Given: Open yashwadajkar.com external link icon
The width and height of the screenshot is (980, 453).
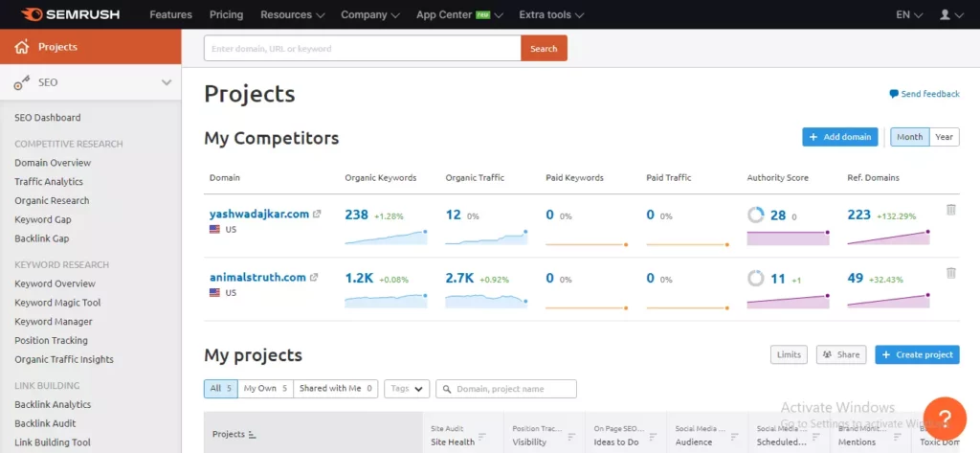Looking at the screenshot, I should [x=317, y=214].
